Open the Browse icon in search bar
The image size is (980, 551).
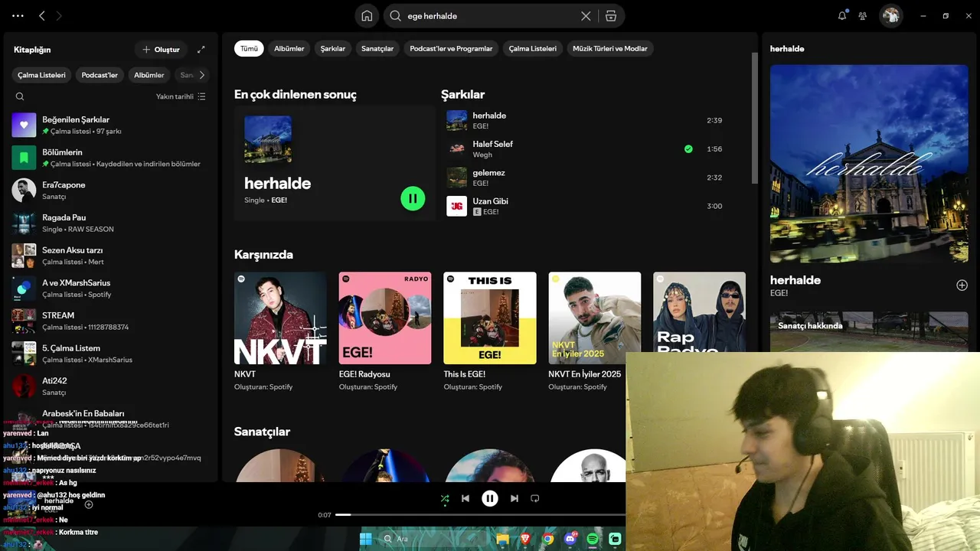click(x=610, y=16)
